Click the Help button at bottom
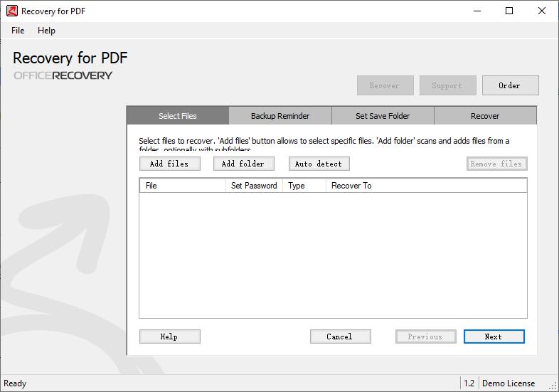 [170, 337]
